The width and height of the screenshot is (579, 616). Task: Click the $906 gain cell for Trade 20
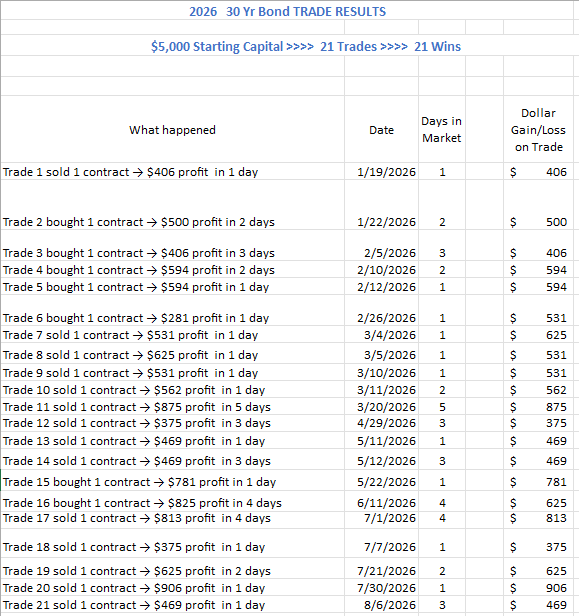[539, 587]
